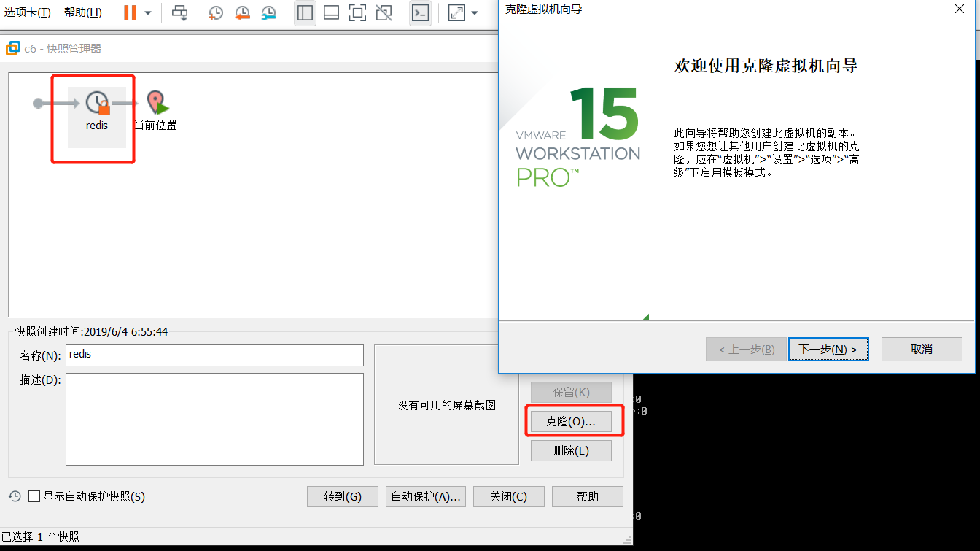Viewport: 980px width, 551px height.
Task: Toggle the thumbnail bar view icon
Action: click(x=331, y=12)
